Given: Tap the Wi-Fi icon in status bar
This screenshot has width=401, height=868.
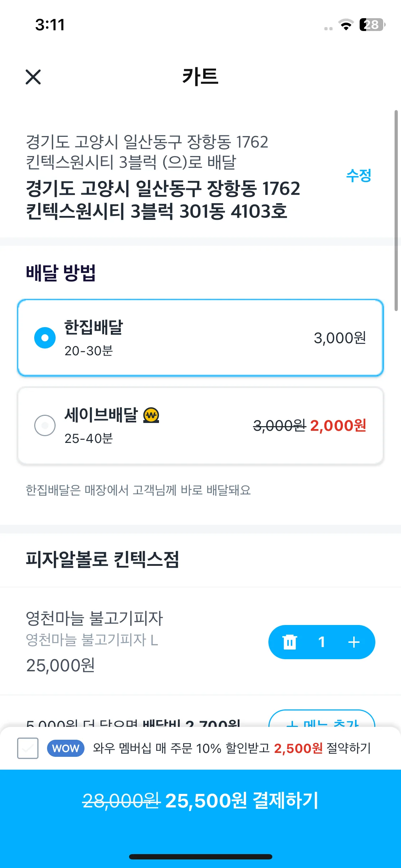Looking at the screenshot, I should 345,25.
